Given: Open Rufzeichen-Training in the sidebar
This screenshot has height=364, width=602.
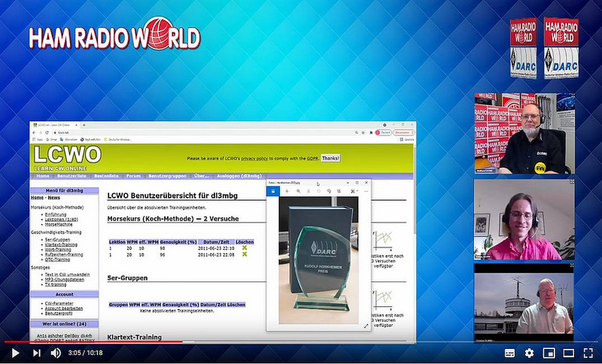Looking at the screenshot, I should 64,254.
